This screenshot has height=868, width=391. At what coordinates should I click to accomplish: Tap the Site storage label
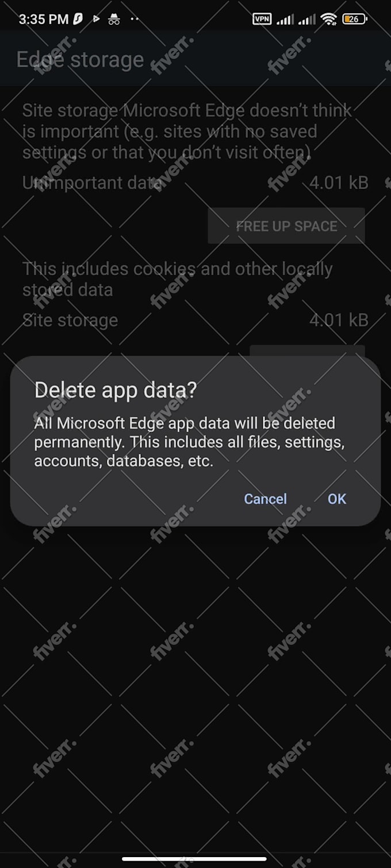click(70, 320)
